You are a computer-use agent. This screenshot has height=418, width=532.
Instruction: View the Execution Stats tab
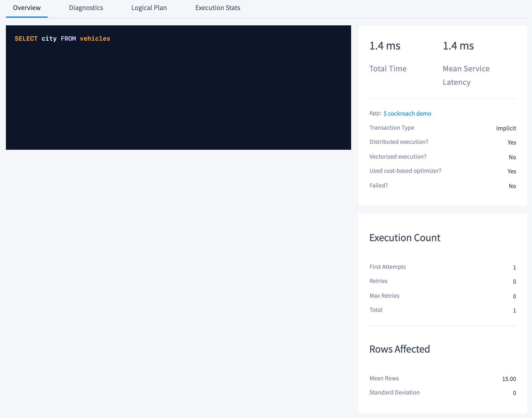tap(217, 8)
